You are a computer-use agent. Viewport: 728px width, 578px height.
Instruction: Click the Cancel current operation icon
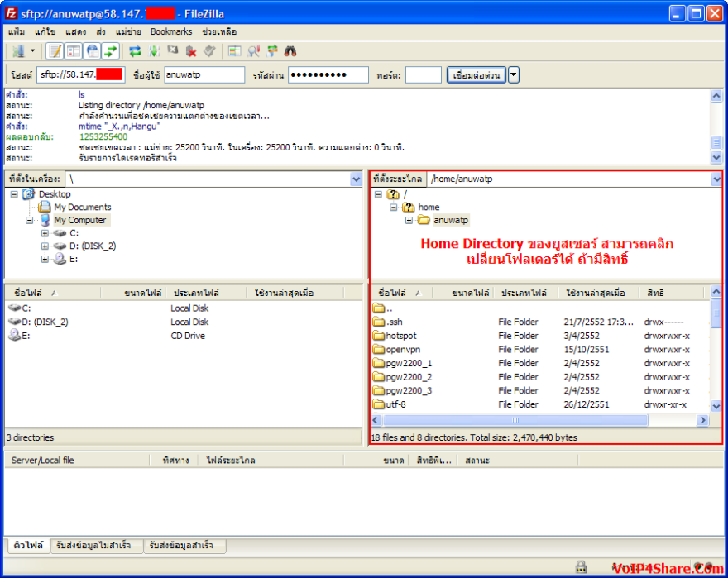click(x=173, y=50)
